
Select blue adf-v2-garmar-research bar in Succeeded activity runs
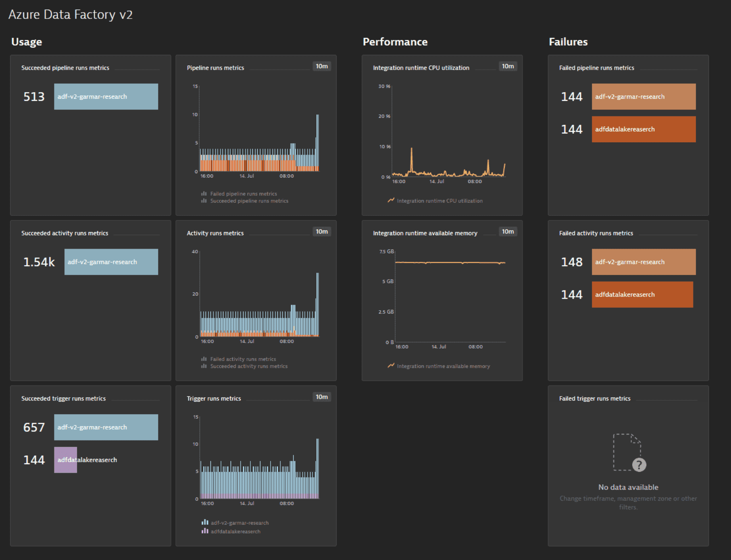111,262
